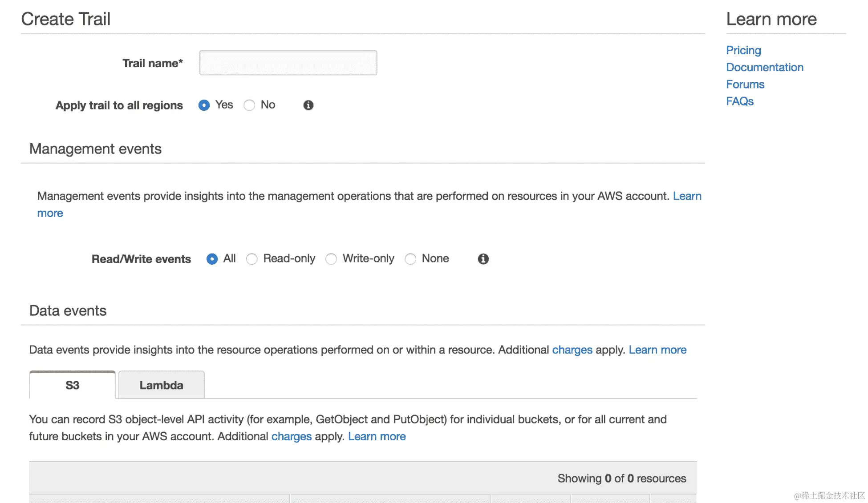Viewport: 868px width, 503px height.
Task: Click Learn more link in S3 description
Action: (377, 436)
